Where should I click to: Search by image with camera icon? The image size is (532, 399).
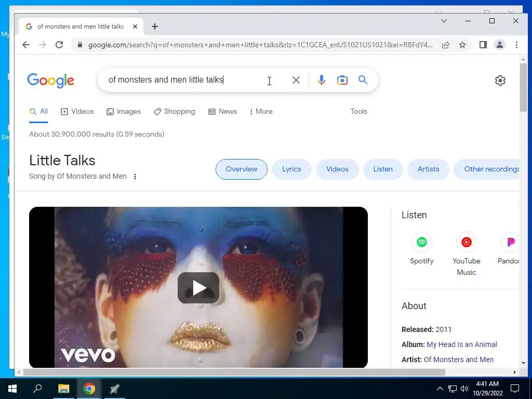pos(342,80)
